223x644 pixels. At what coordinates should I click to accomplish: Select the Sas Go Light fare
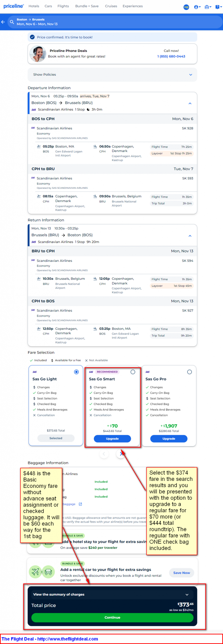click(77, 372)
